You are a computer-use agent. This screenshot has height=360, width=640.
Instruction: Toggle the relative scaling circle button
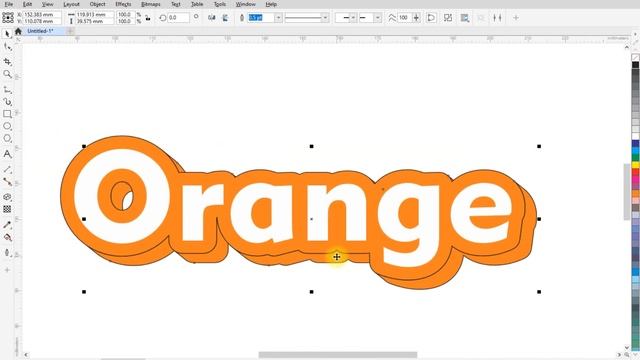point(196,17)
